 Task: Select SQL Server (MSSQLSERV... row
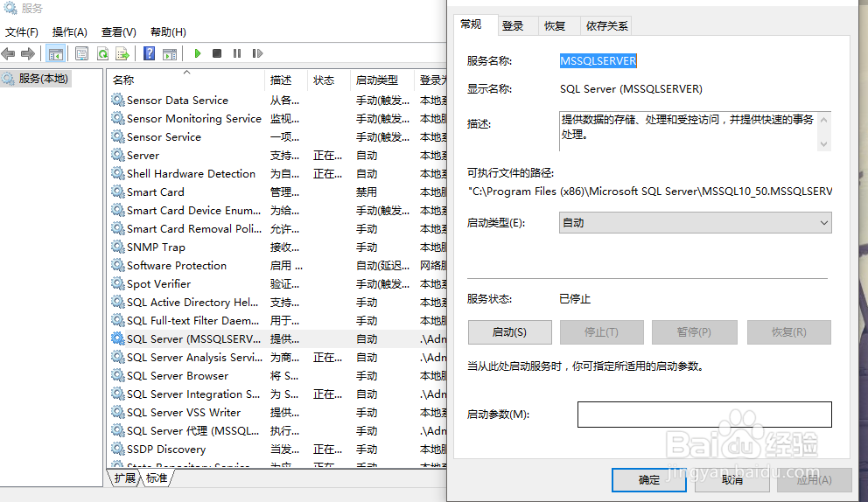(x=278, y=338)
